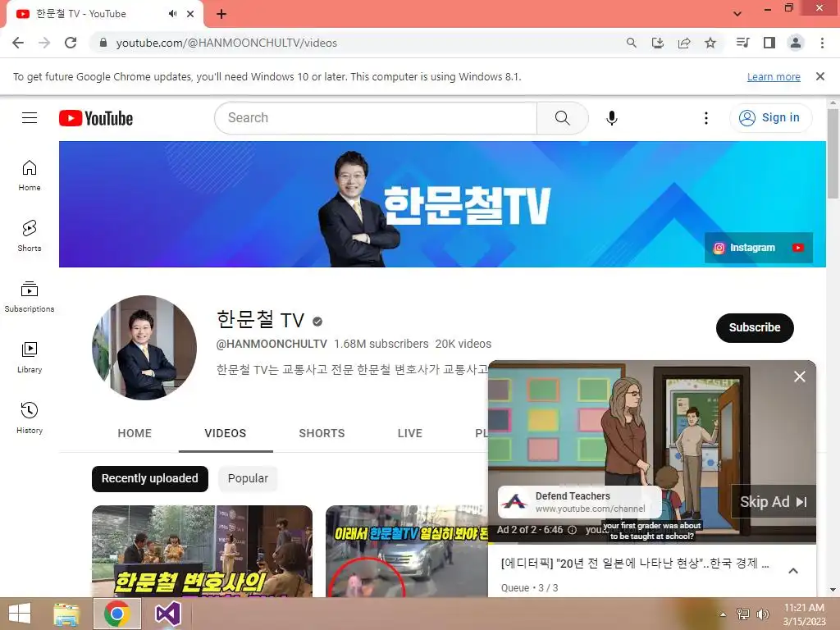Close the 한문철 TV tab
840x630 pixels.
190,14
